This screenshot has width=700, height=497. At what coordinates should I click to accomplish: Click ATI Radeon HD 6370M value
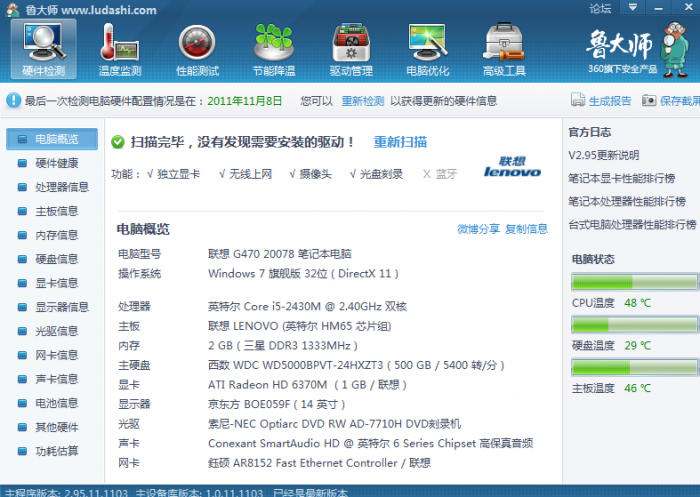[x=307, y=384]
